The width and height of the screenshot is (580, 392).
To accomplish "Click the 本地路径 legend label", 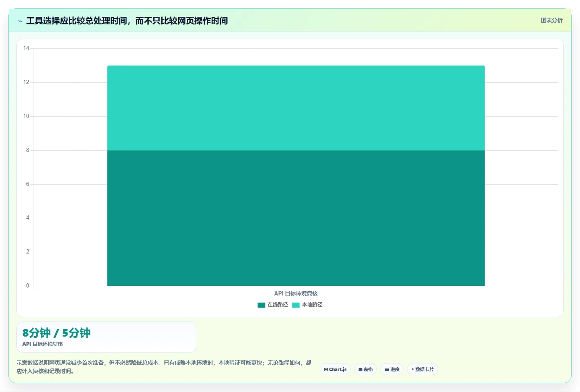I will point(312,305).
